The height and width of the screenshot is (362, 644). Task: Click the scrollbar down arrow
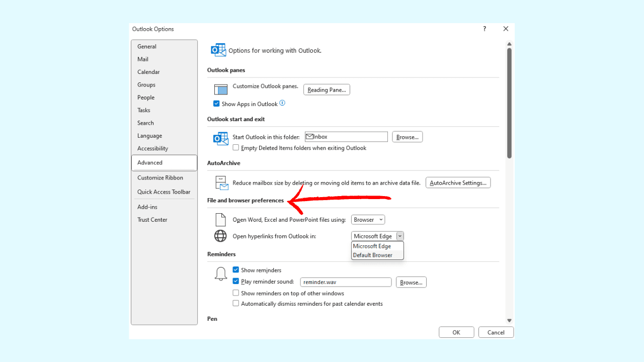pos(509,320)
